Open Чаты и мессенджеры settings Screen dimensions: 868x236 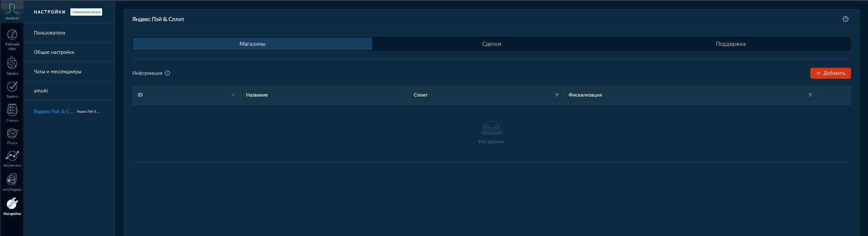69,72
